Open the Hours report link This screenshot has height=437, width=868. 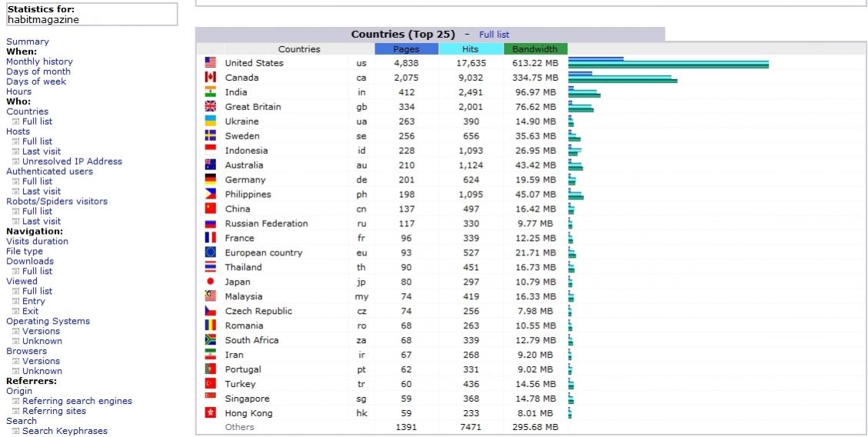(18, 92)
